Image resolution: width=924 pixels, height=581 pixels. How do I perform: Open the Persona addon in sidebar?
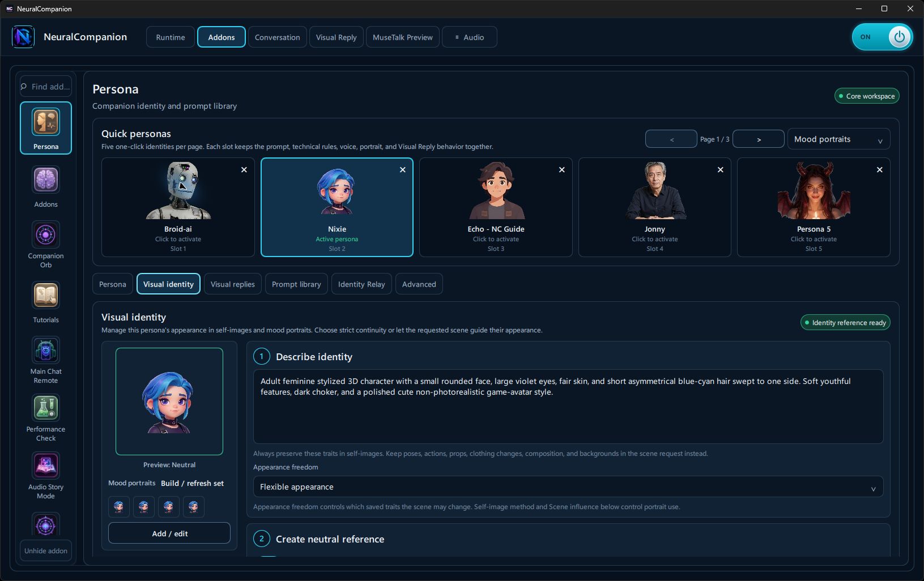(46, 128)
